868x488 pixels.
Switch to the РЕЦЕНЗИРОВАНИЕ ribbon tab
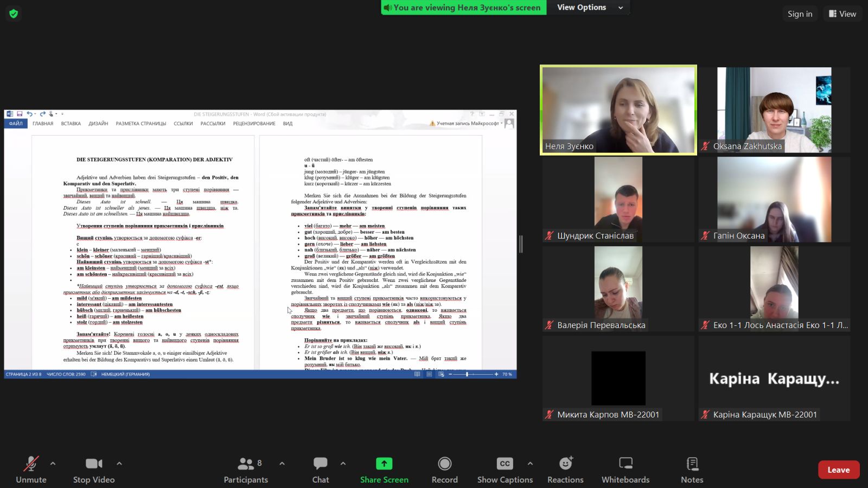(254, 124)
